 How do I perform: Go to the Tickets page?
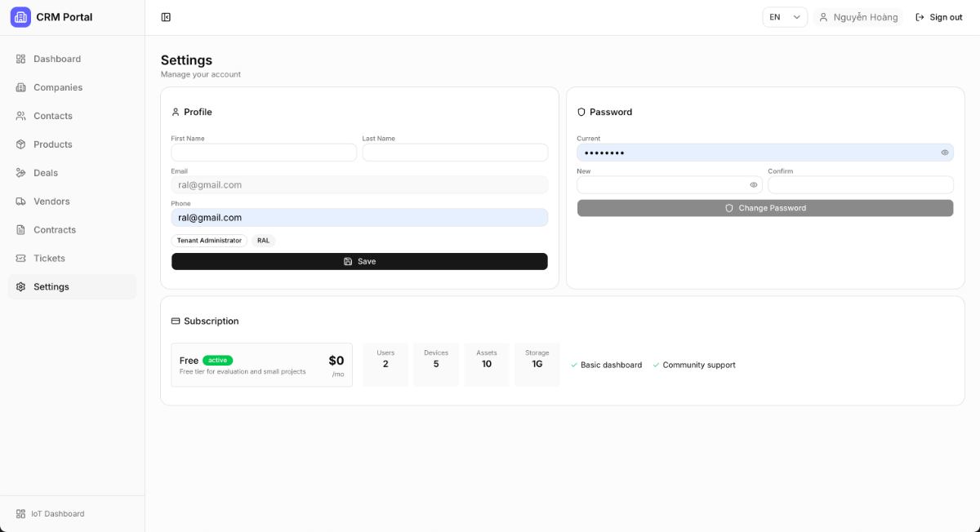click(72, 259)
